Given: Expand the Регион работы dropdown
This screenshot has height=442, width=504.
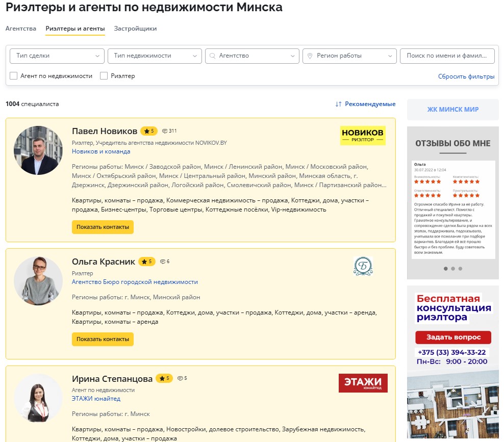Looking at the screenshot, I should pos(349,56).
